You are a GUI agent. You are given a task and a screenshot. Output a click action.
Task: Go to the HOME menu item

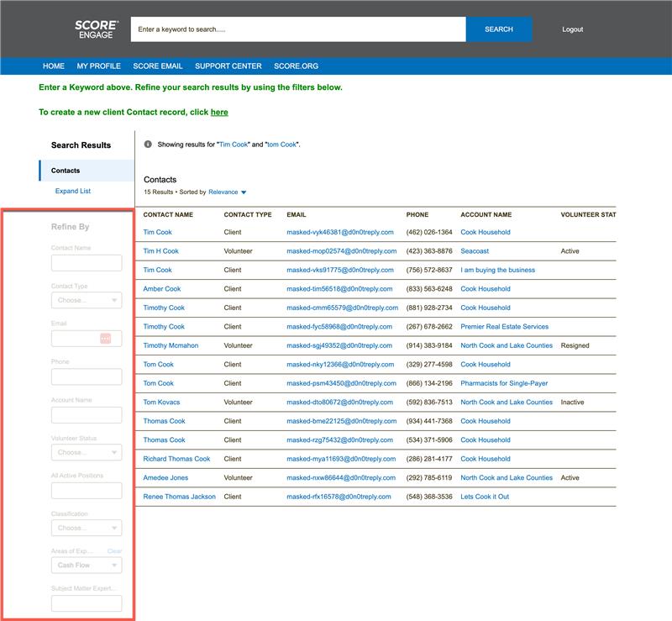tap(54, 66)
